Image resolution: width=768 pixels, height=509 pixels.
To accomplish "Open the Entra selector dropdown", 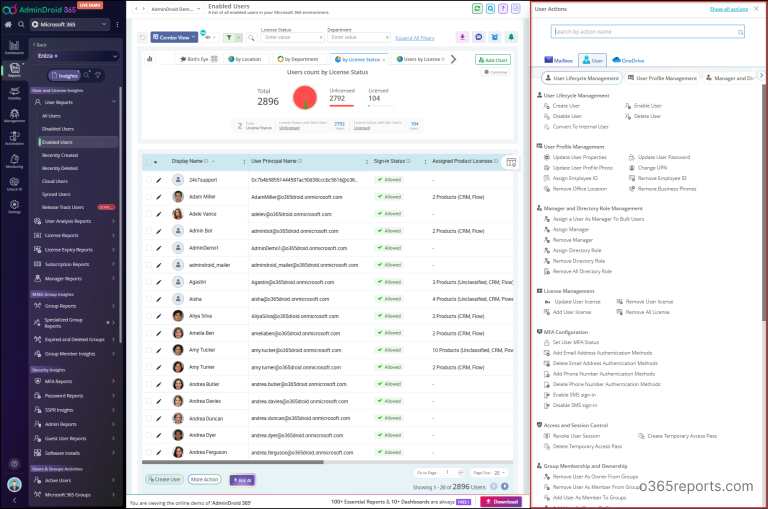I will (x=76, y=56).
